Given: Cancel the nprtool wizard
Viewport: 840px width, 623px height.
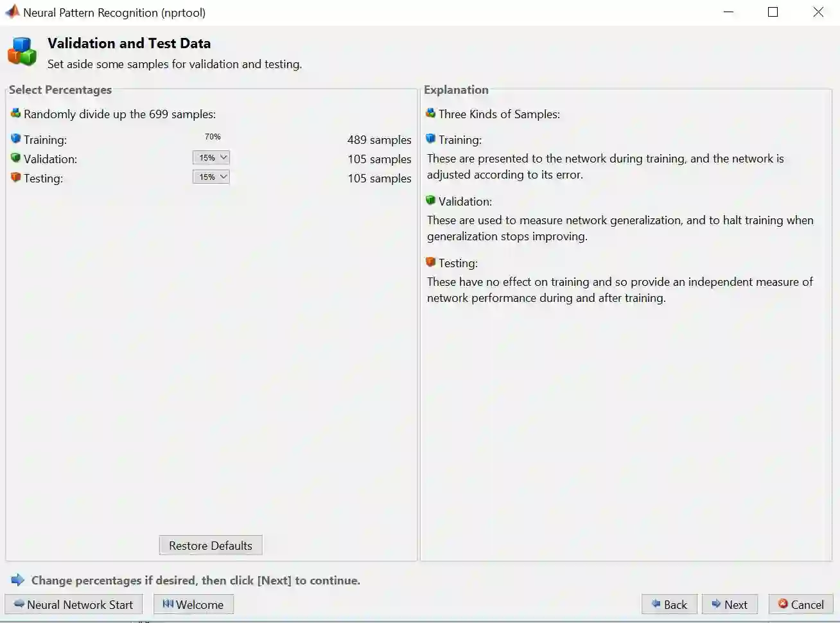Looking at the screenshot, I should point(801,604).
